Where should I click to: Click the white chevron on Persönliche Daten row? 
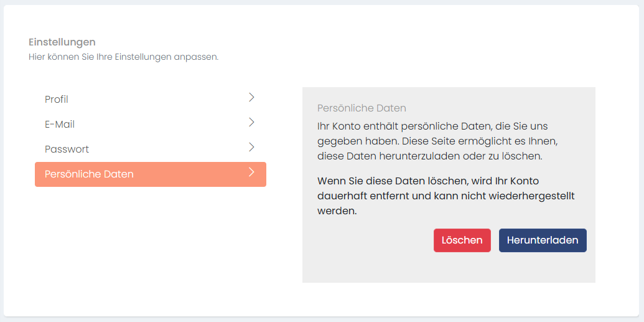(251, 172)
